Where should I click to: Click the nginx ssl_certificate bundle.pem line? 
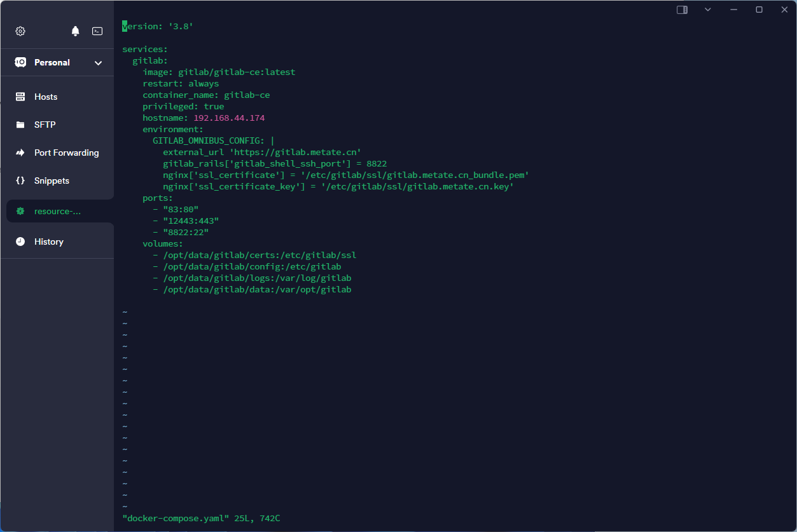pyautogui.click(x=346, y=175)
